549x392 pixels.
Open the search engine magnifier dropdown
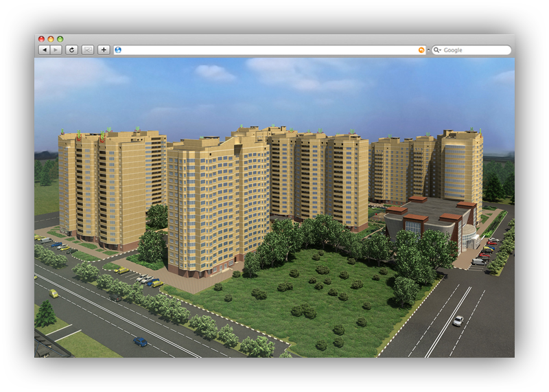tap(437, 50)
